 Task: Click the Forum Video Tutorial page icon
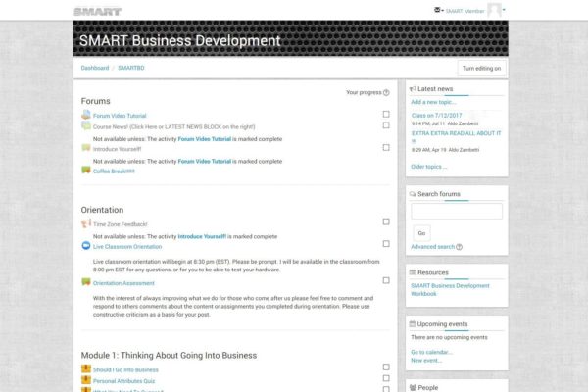click(86, 115)
